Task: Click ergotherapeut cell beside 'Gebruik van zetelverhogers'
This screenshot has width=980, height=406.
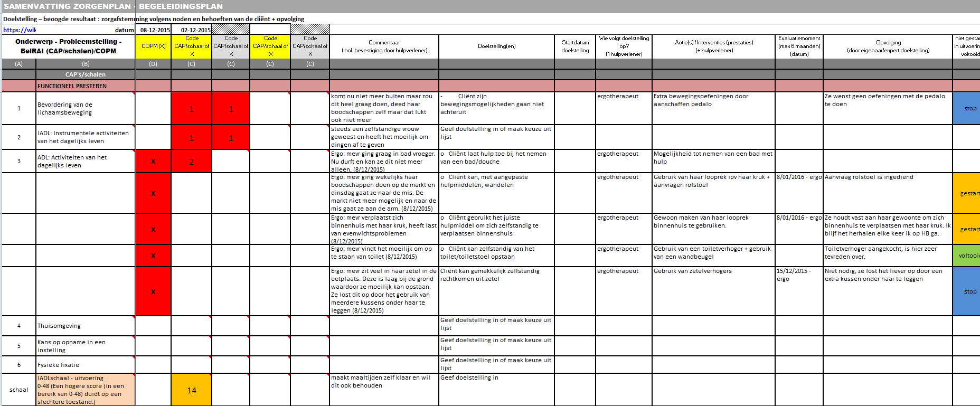Action: [x=624, y=291]
